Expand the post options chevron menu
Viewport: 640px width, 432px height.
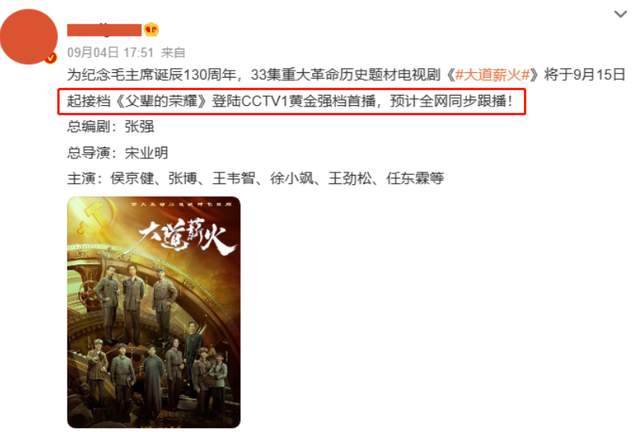pyautogui.click(x=620, y=14)
